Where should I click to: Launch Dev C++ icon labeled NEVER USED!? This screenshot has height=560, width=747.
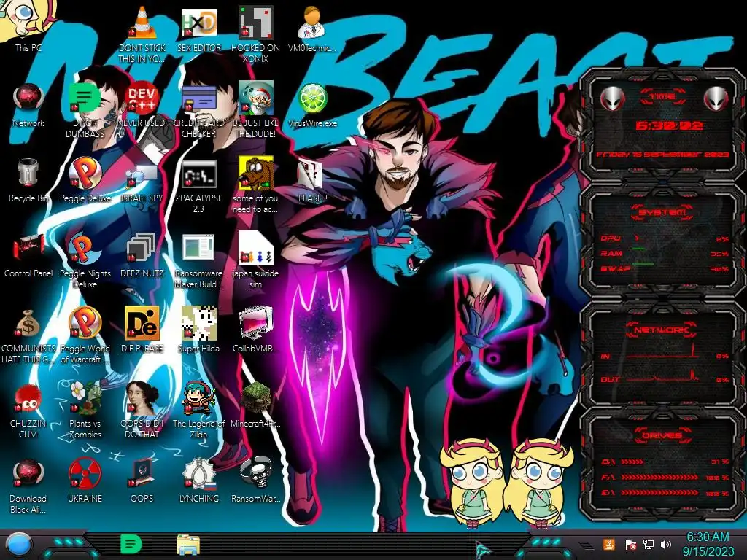click(x=142, y=98)
